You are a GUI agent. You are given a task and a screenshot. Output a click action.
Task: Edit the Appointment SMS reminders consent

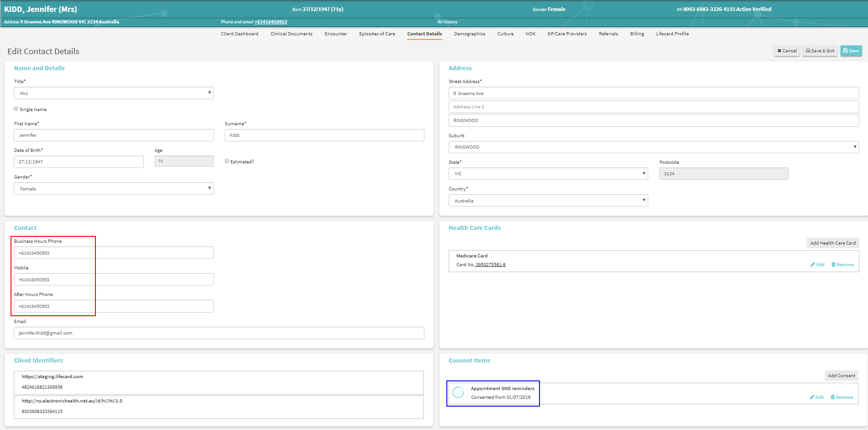817,397
